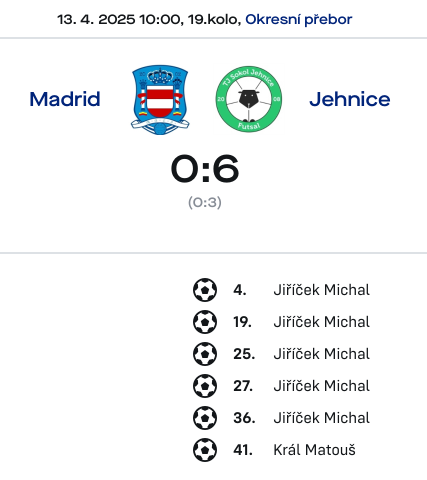Select scorer Král Matouš at minute 41
The height and width of the screenshot is (480, 427).
[x=314, y=450]
